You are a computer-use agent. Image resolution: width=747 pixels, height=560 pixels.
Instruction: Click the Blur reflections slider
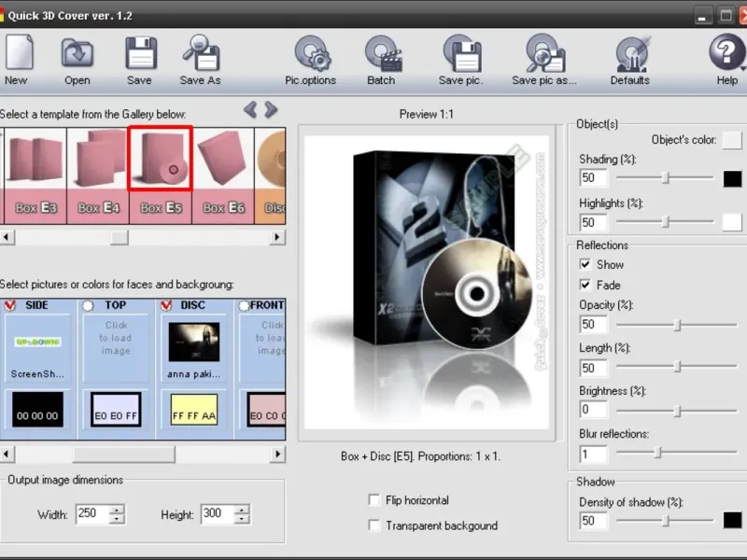click(x=676, y=452)
